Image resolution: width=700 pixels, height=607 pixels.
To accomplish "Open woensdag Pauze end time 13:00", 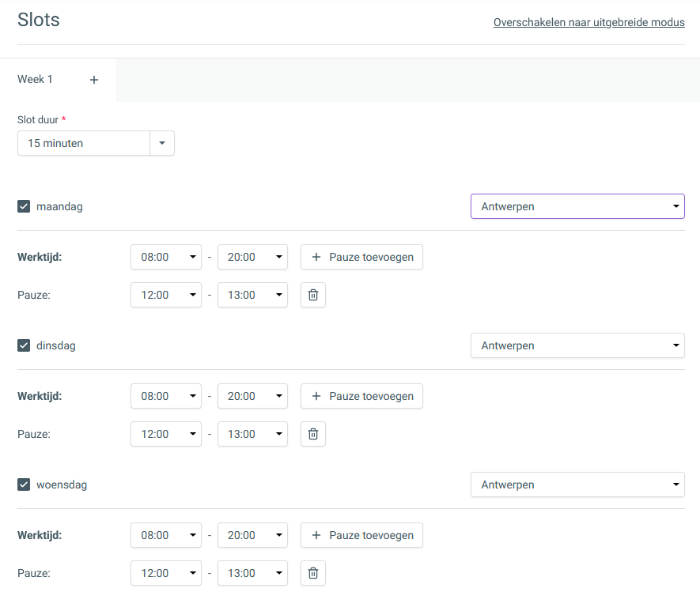I will coord(252,573).
